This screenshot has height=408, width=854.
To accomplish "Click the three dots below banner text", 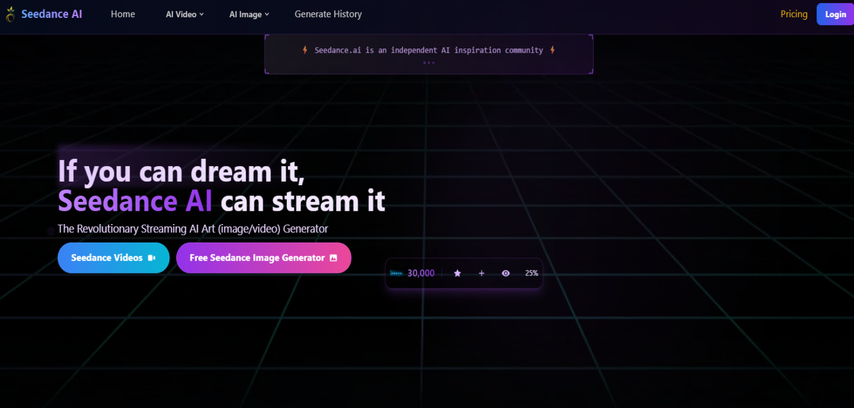I will pos(429,63).
